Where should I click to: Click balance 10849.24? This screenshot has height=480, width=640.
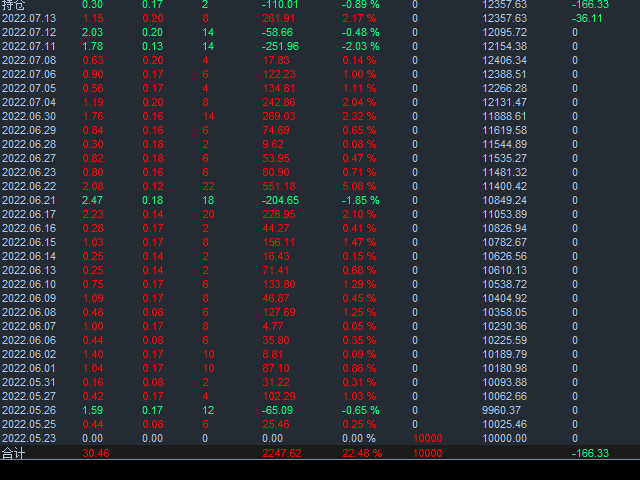click(504, 200)
